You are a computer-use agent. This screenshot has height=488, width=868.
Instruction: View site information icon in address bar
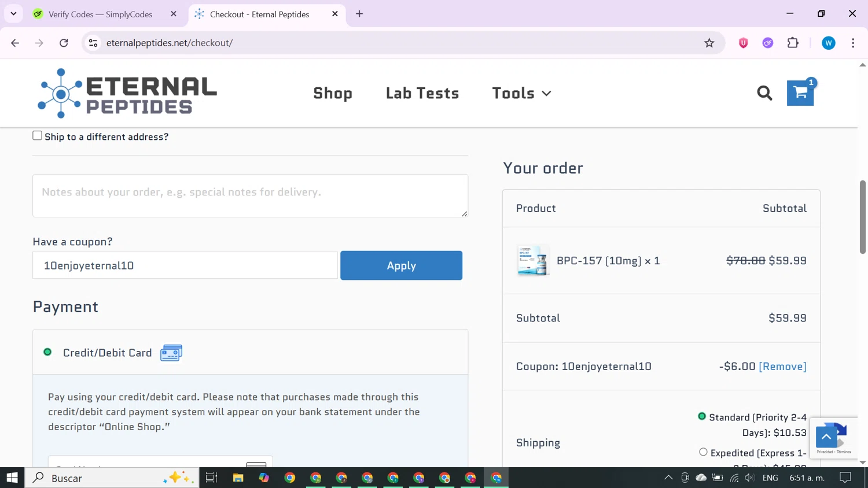pos(93,43)
